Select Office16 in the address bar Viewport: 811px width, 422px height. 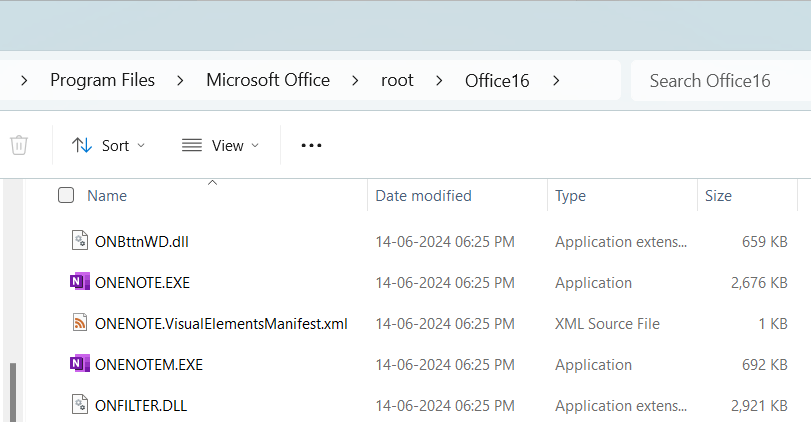click(497, 81)
